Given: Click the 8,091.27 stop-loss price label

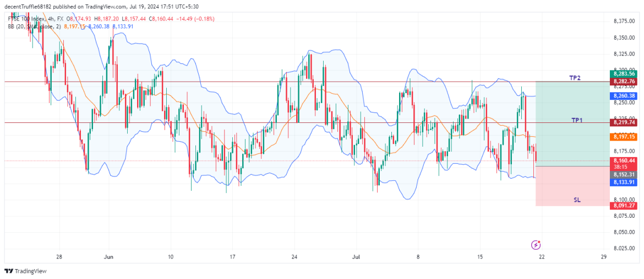Looking at the screenshot, I should click(623, 206).
